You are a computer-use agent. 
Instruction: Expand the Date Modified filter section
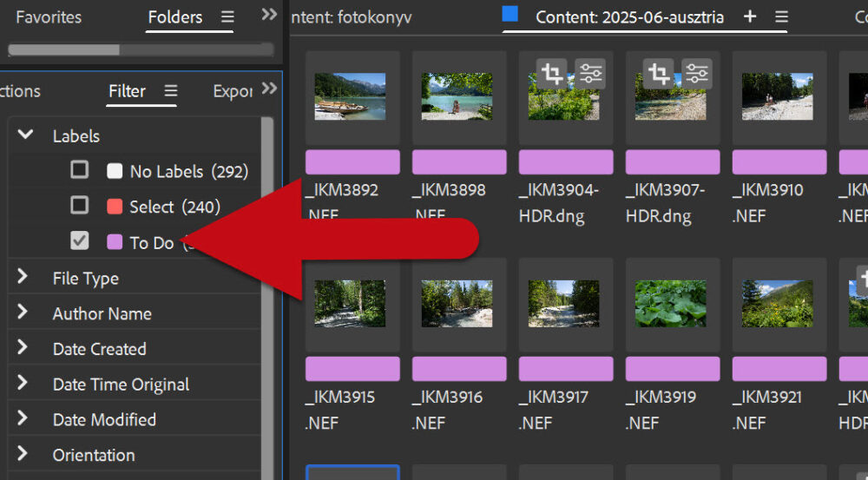tap(23, 418)
